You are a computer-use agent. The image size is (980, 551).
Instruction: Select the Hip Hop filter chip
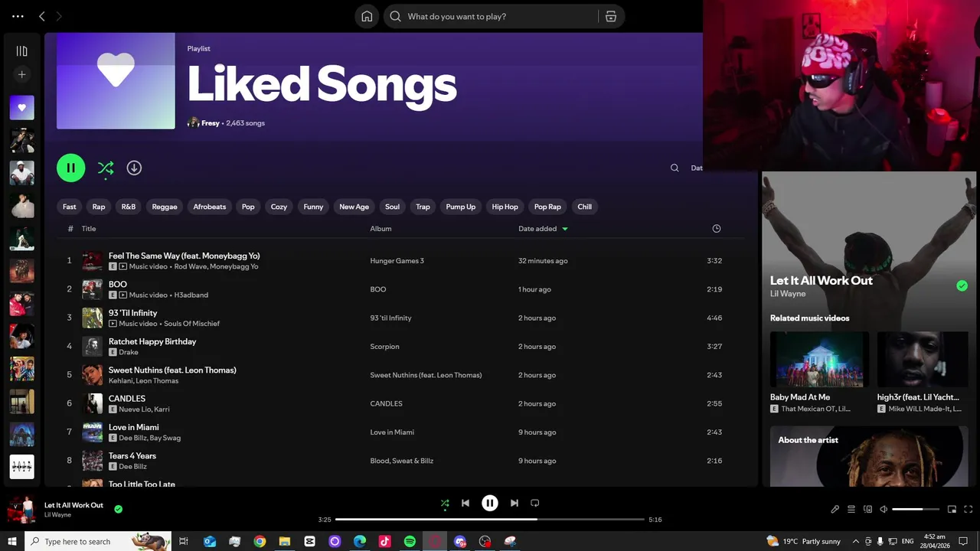pyautogui.click(x=505, y=207)
